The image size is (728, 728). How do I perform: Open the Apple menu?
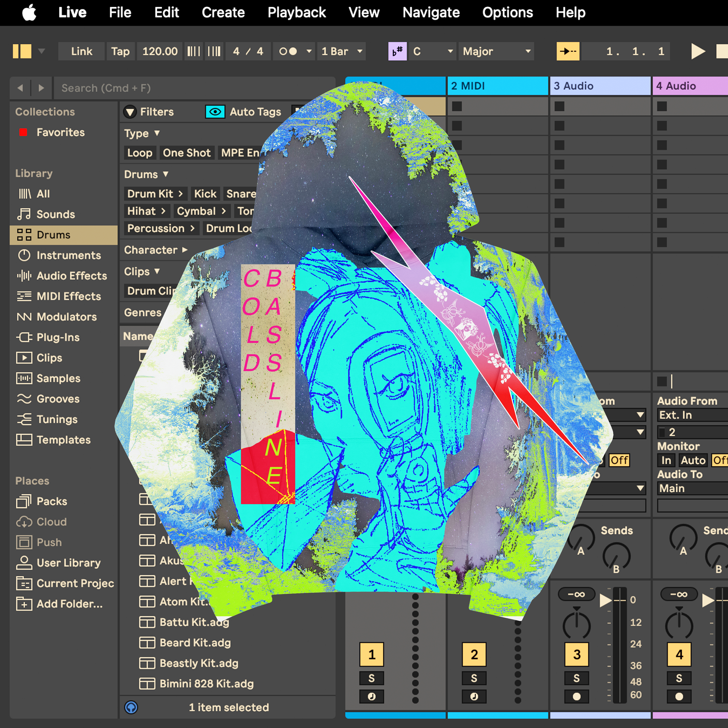click(x=29, y=13)
